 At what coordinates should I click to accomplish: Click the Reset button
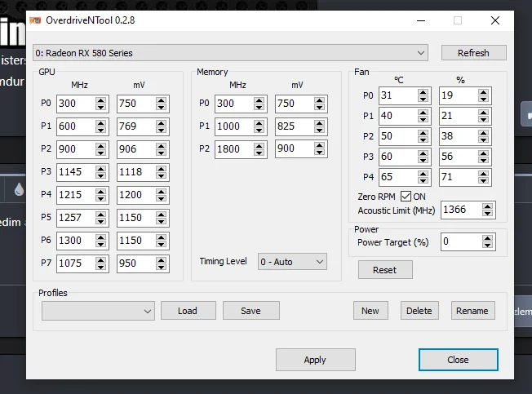pos(385,270)
